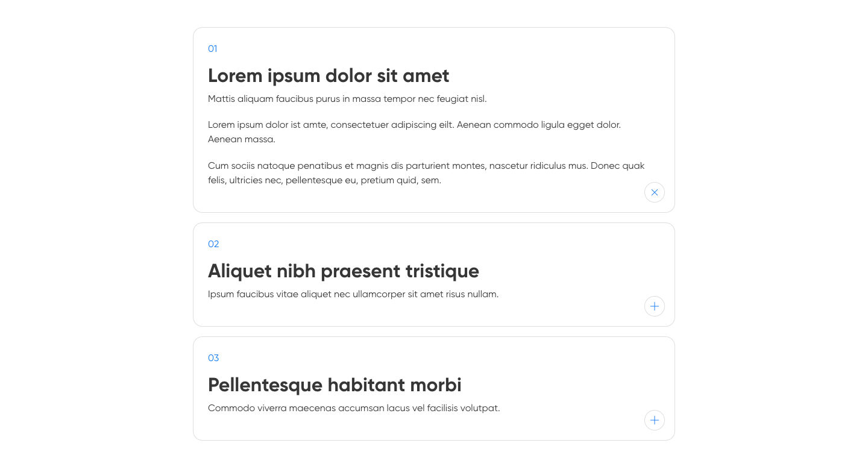Image resolution: width=868 pixels, height=466 pixels.
Task: Click the blue "02" number label
Action: tap(213, 244)
